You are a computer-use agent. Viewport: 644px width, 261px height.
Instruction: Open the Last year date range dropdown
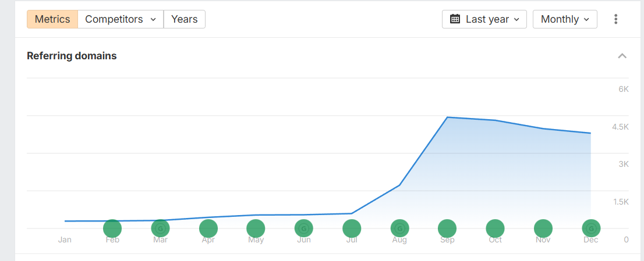484,19
